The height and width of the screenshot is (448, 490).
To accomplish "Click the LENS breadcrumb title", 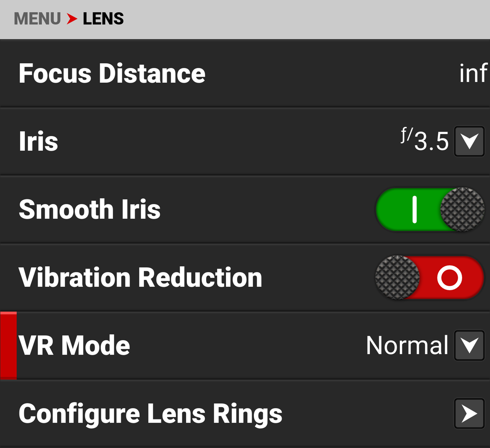I will (x=103, y=19).
